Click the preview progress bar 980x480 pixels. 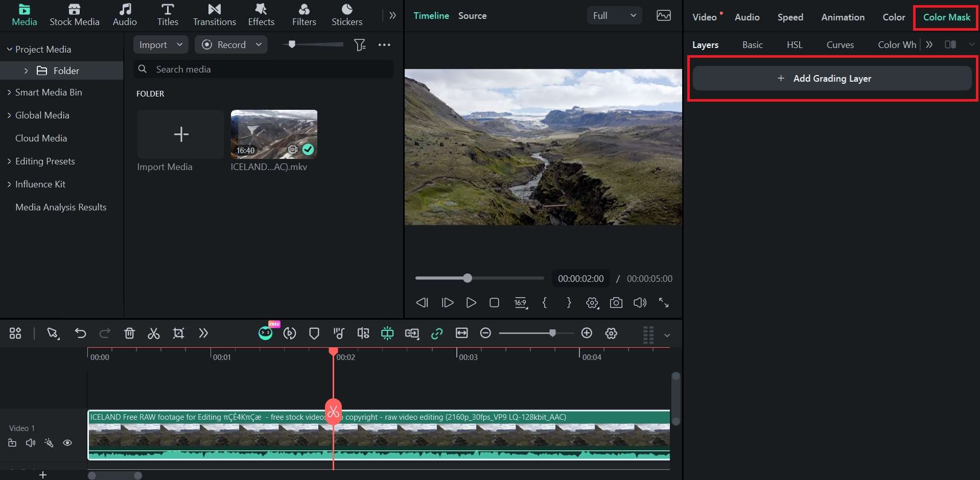pos(479,278)
